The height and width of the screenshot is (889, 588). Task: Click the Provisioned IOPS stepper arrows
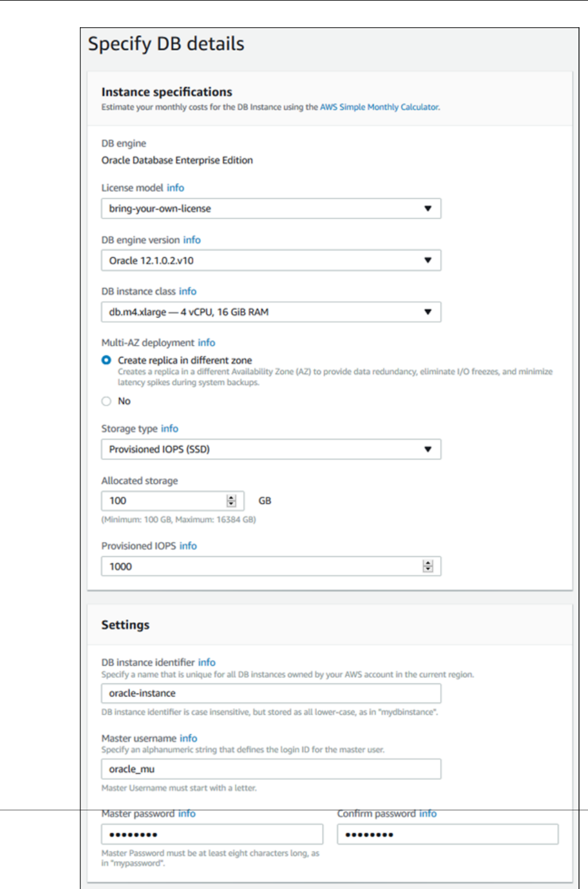click(428, 566)
